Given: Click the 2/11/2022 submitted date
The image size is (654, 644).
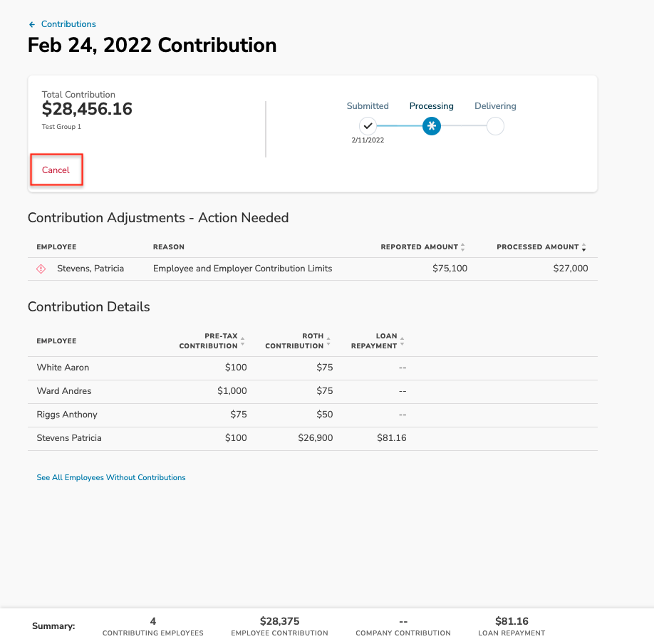Looking at the screenshot, I should coord(368,140).
